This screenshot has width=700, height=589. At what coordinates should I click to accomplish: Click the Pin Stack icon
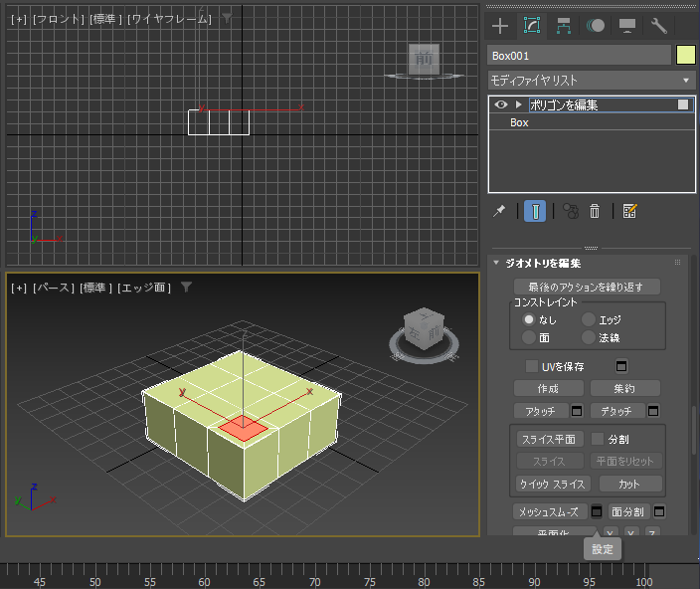coord(499,211)
